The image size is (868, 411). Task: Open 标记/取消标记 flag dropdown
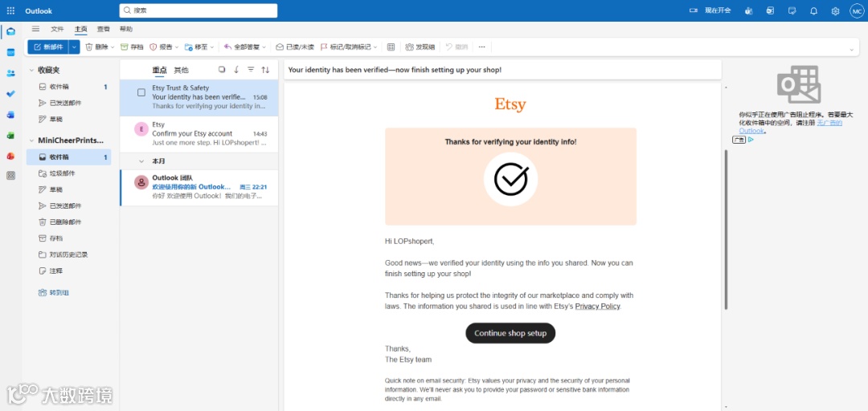point(375,47)
